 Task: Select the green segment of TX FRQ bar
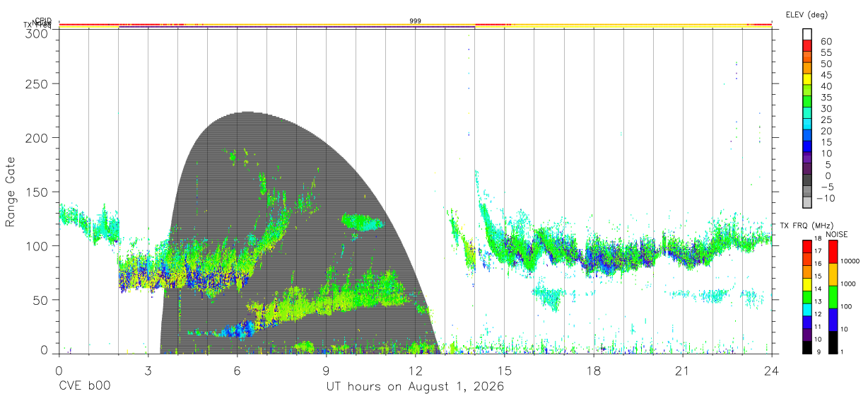click(x=807, y=296)
